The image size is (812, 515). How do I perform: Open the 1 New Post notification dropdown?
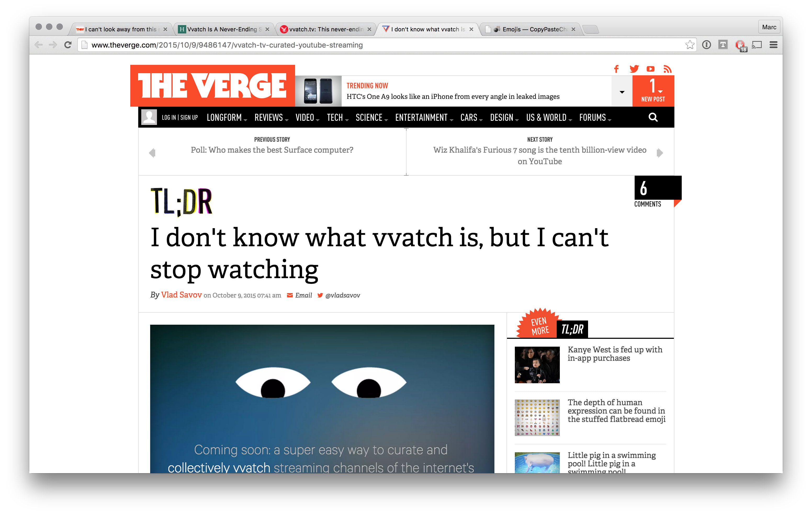point(653,91)
